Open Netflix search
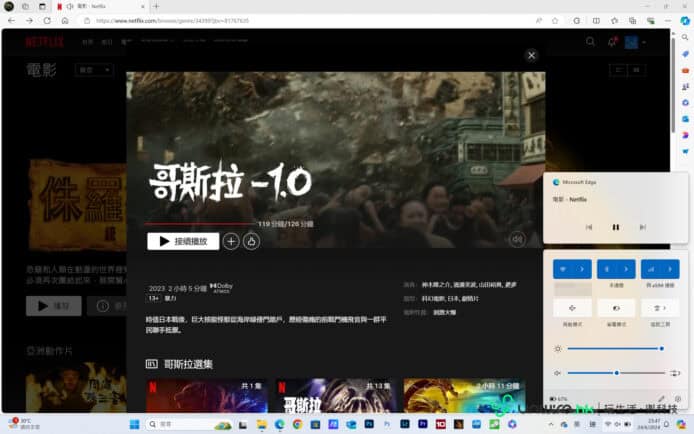Screen dimensions: 694x434 (x=590, y=42)
